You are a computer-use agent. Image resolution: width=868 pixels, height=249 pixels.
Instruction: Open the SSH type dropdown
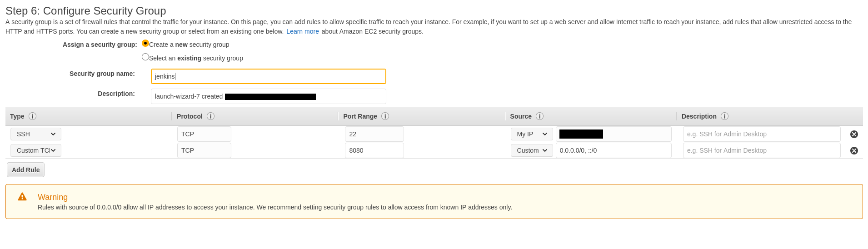click(x=36, y=134)
